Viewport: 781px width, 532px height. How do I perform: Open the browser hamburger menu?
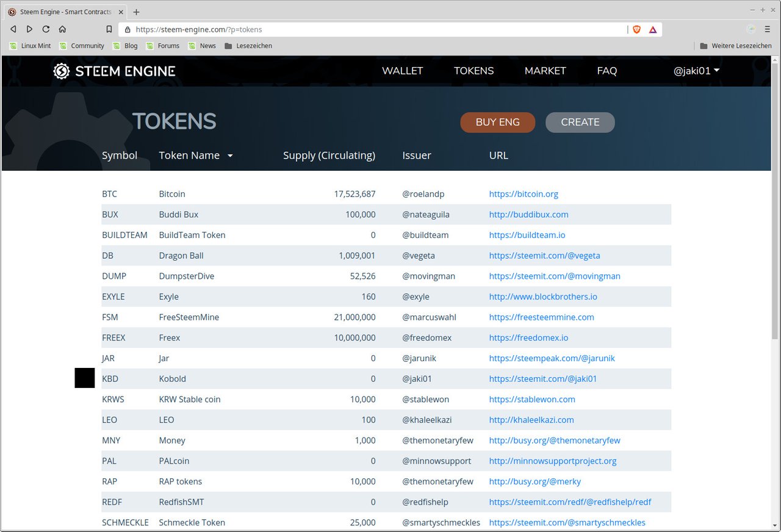(x=767, y=29)
